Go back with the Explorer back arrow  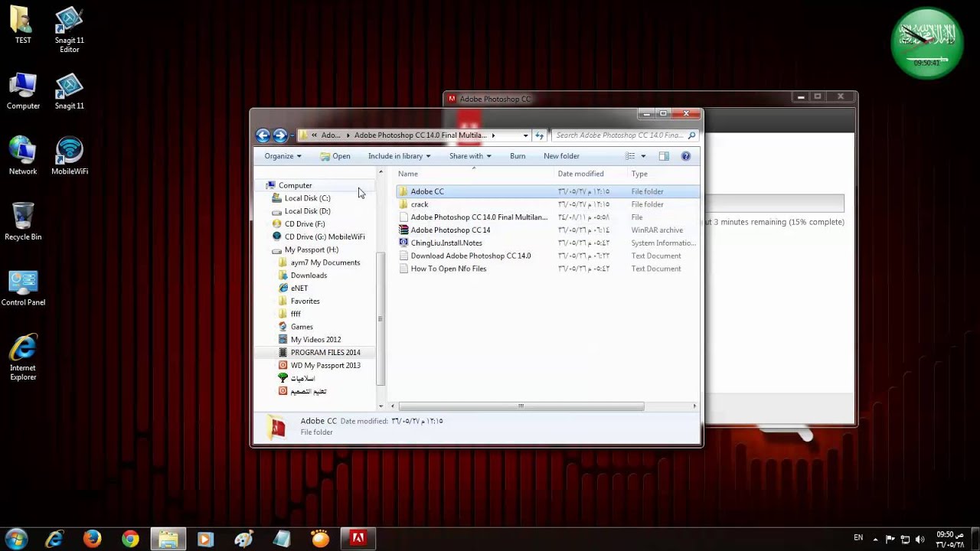(x=263, y=135)
